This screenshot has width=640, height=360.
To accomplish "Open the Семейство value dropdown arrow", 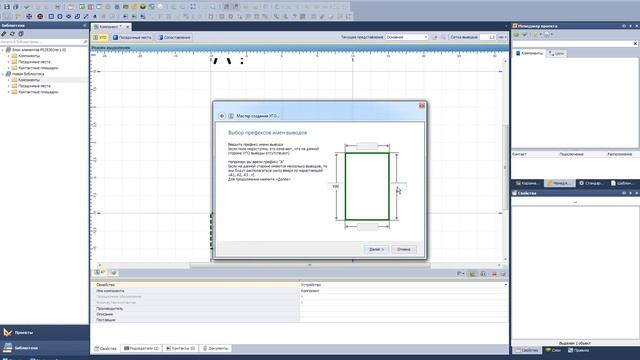I will (x=506, y=284).
